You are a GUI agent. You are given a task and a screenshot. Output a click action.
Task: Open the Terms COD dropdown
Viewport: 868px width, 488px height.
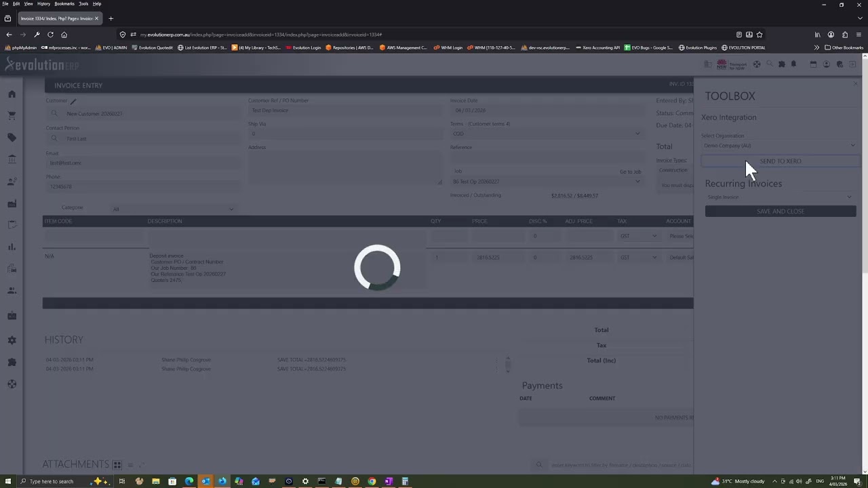point(547,134)
